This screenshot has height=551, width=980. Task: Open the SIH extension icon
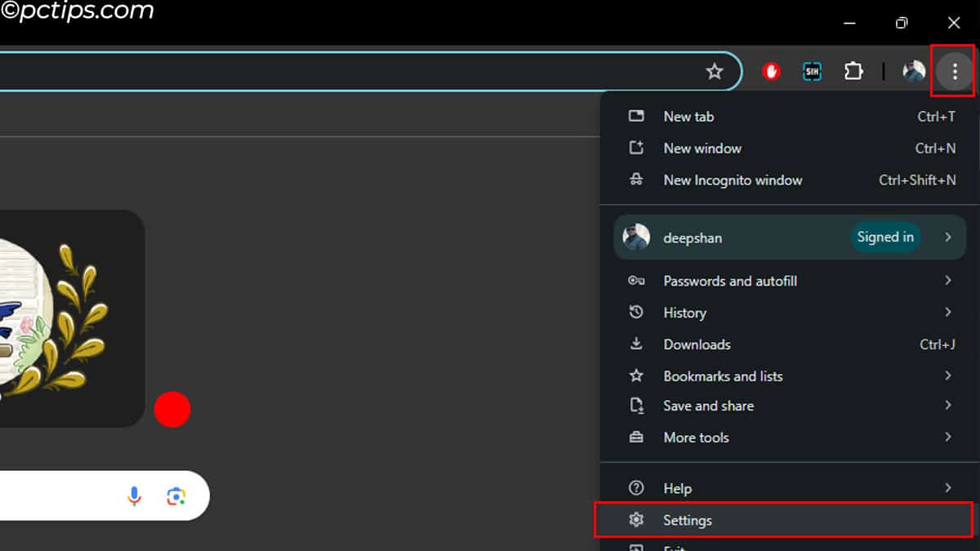tap(812, 72)
